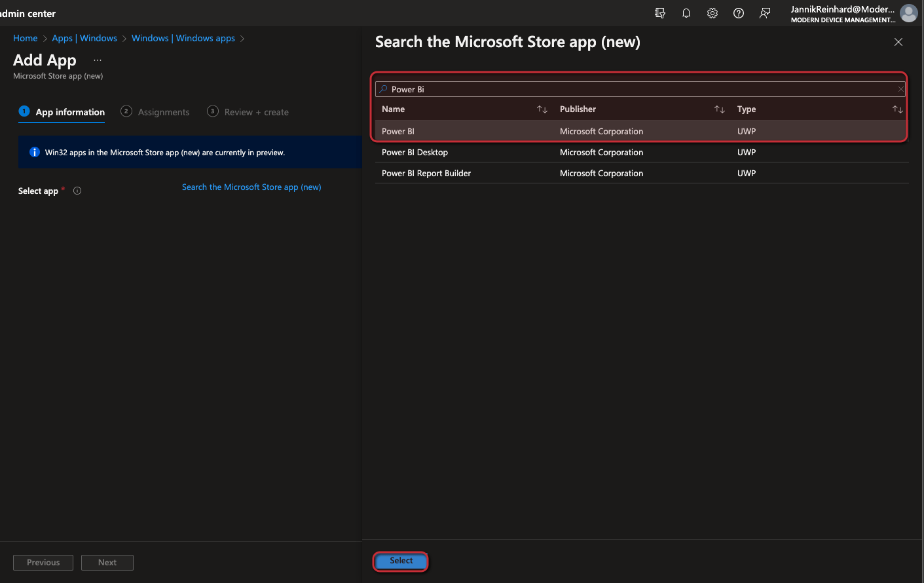
Task: Click Search the Microsoft Store app (new) link
Action: coord(251,187)
